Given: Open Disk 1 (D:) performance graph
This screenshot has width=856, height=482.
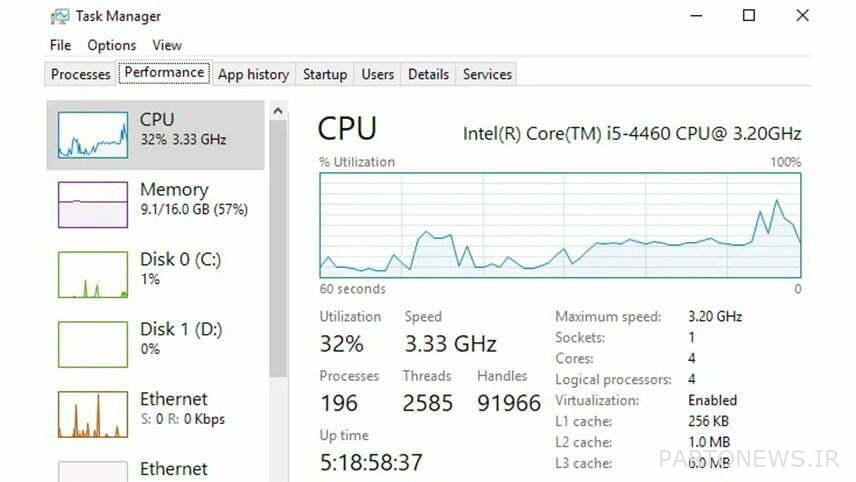Looking at the screenshot, I should 93,344.
